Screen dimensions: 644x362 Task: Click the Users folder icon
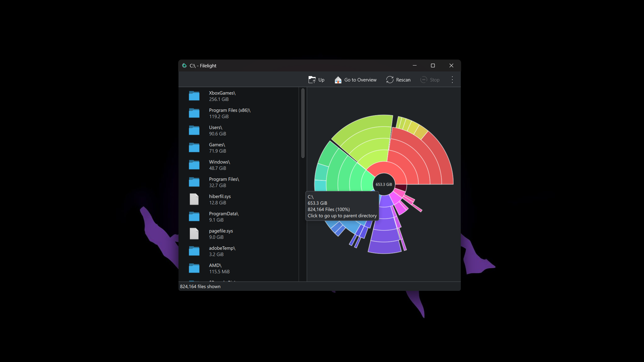[x=194, y=130]
